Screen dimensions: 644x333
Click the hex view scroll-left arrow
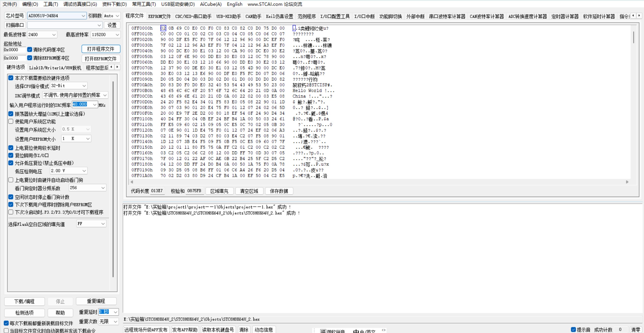132,182
